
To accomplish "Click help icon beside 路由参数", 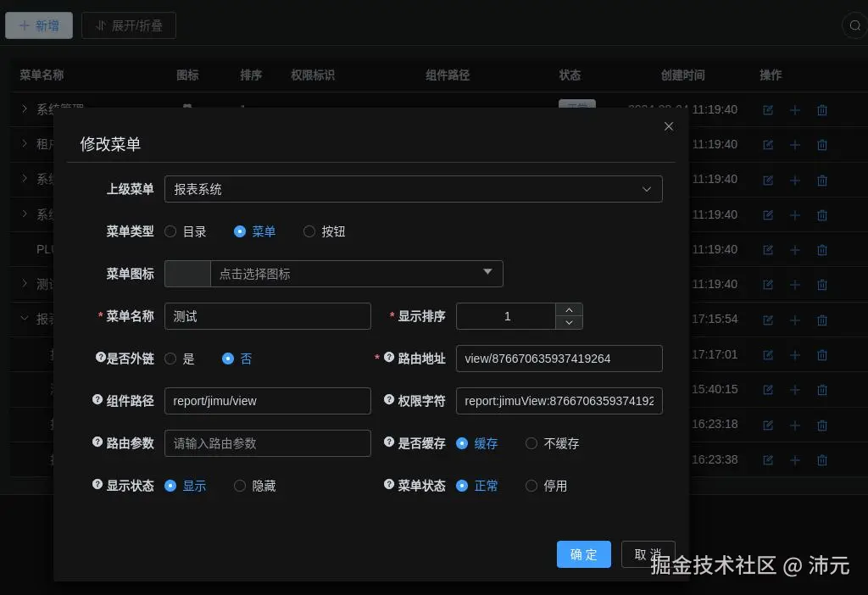I will [x=97, y=442].
